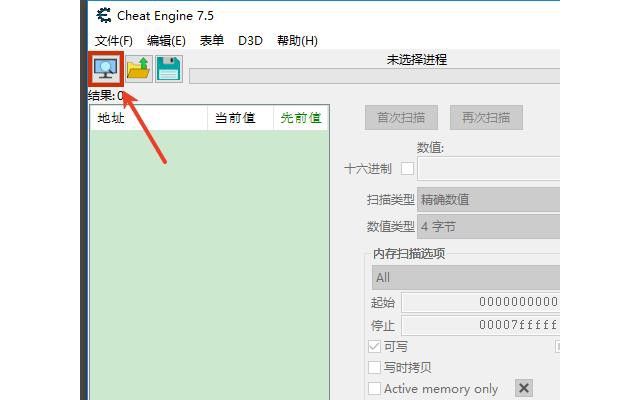The image size is (640, 400).
Task: Open the 编辑(E) menu
Action: click(x=166, y=40)
